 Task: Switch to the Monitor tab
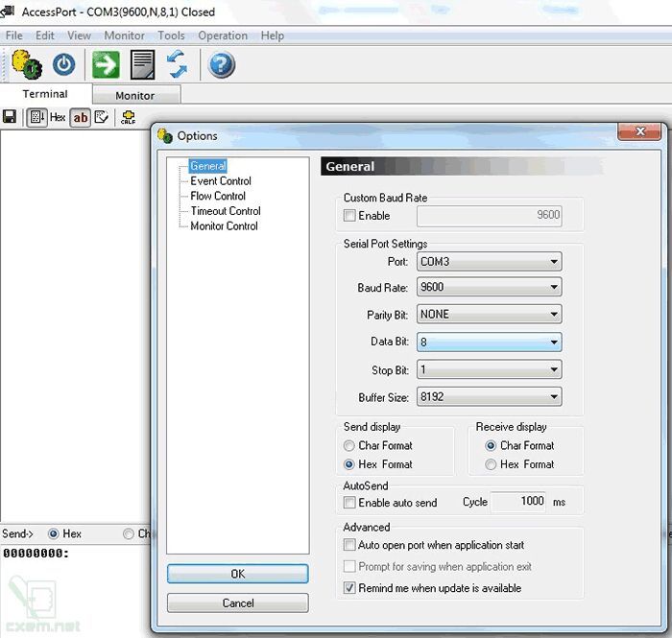click(x=135, y=95)
